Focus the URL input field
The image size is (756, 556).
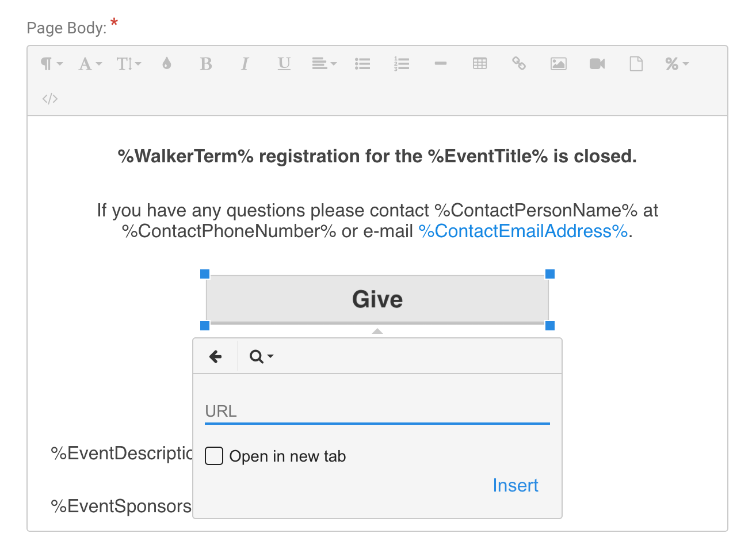[377, 412]
